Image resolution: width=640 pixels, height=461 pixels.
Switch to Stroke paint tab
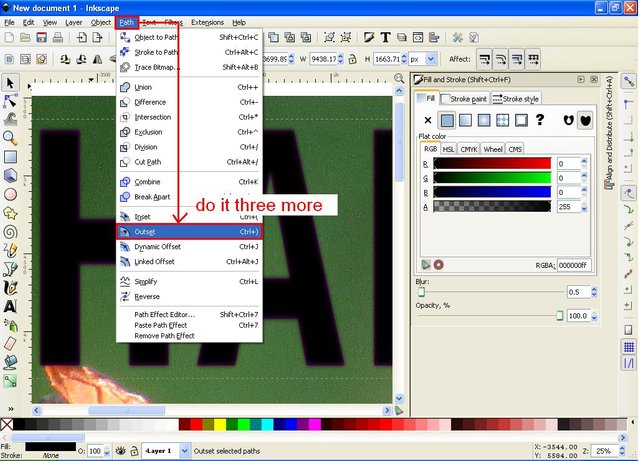464,99
